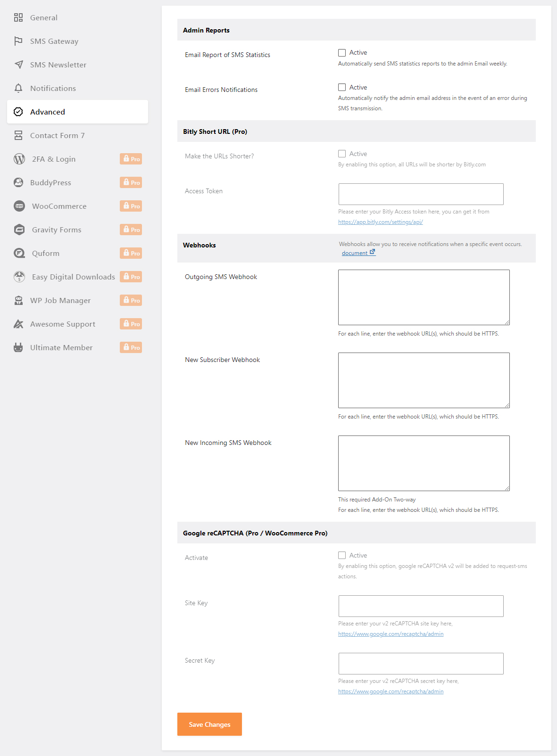The width and height of the screenshot is (557, 756).
Task: Enable Email Report of SMS Statistics checkbox
Action: point(342,53)
